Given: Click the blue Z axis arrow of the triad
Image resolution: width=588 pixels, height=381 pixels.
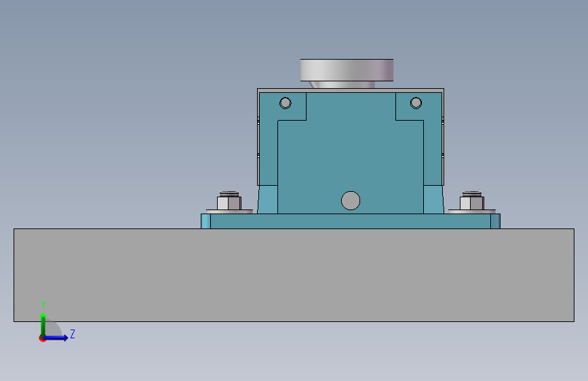Looking at the screenshot, I should 56,338.
